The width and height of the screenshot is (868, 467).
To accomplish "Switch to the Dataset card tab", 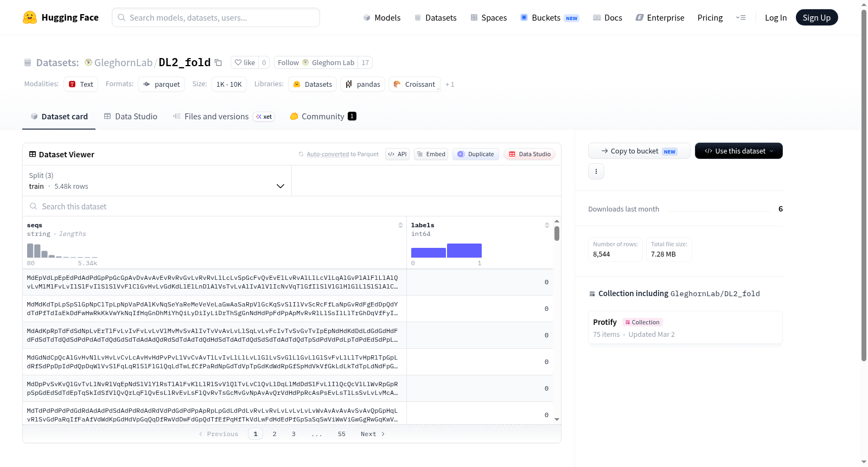I will 59,116.
